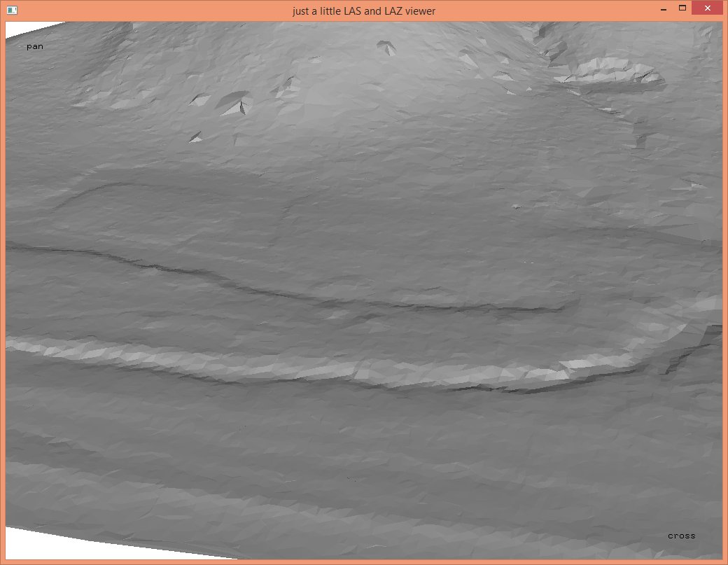Click the 'just a little LAS and LAZ viewer' title

[363, 11]
